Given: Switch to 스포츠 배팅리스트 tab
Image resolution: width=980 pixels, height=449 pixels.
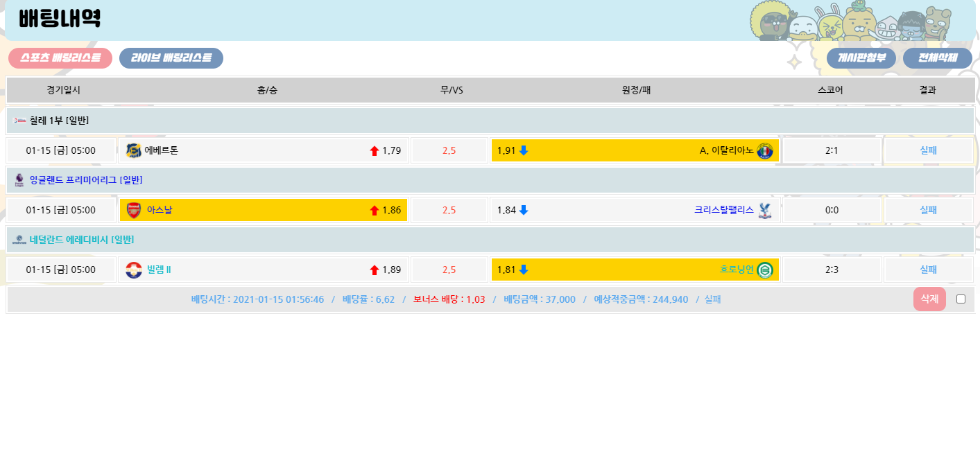Looking at the screenshot, I should [60, 58].
